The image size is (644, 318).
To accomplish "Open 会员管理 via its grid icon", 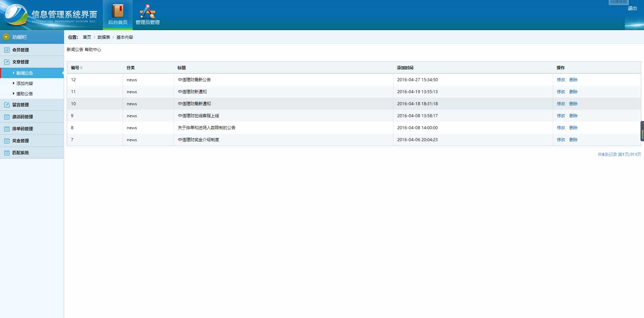I will pyautogui.click(x=6, y=50).
